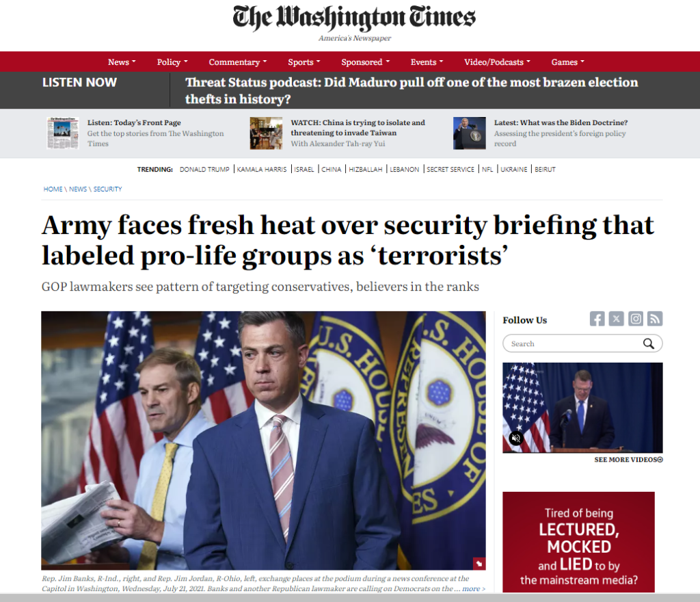The height and width of the screenshot is (602, 700).
Task: Select the KAMALA HARRIS trending link
Action: (262, 169)
